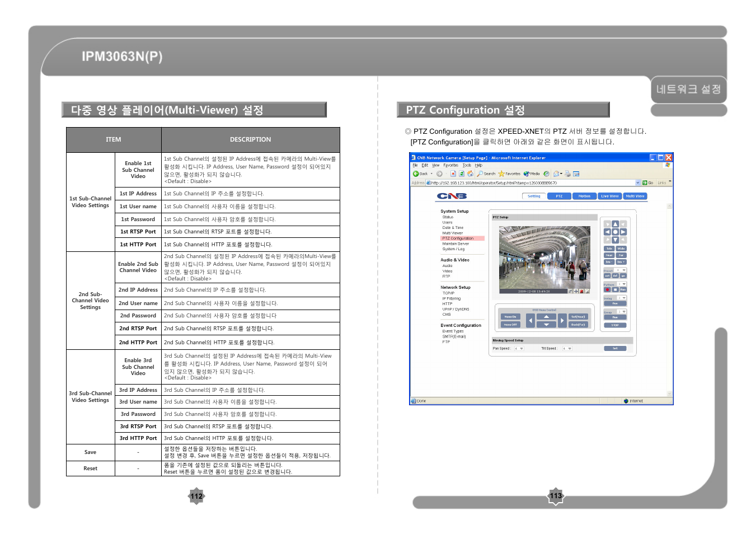This screenshot has height=534, width=756.
Task: Click OSD menu right arrow
Action: pyautogui.click(x=562, y=321)
